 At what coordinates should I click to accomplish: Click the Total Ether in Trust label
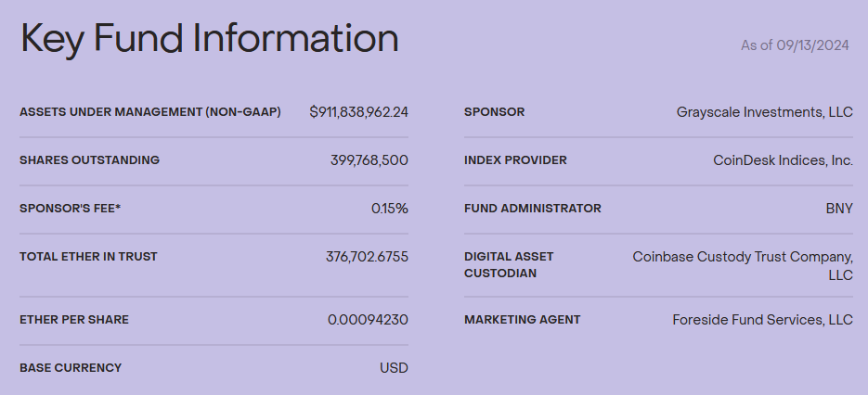tap(88, 257)
